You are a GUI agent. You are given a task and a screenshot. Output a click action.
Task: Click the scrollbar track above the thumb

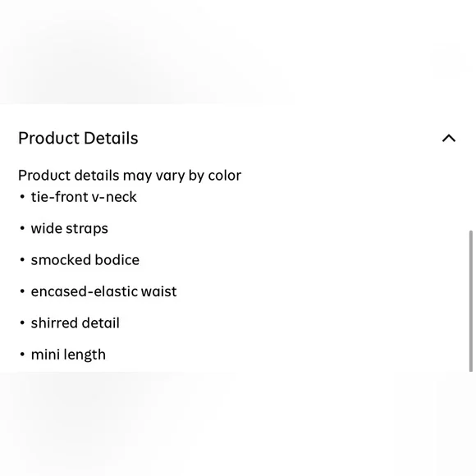pos(470,168)
